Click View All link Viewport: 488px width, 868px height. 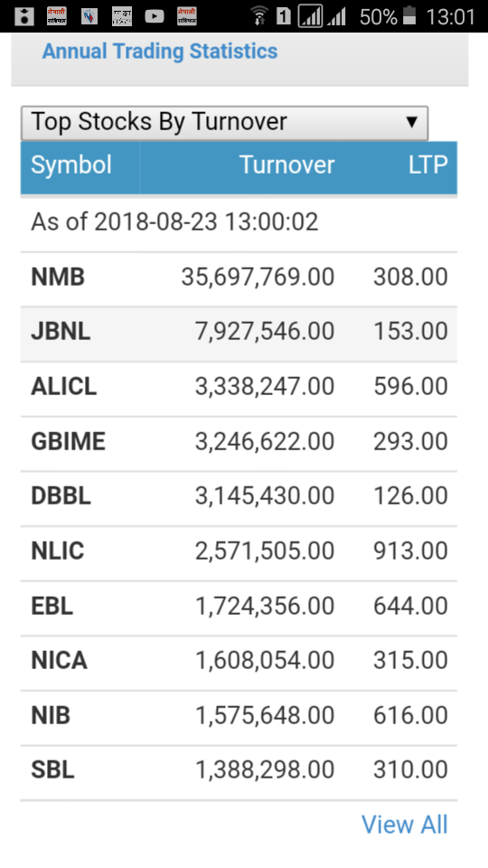[405, 825]
